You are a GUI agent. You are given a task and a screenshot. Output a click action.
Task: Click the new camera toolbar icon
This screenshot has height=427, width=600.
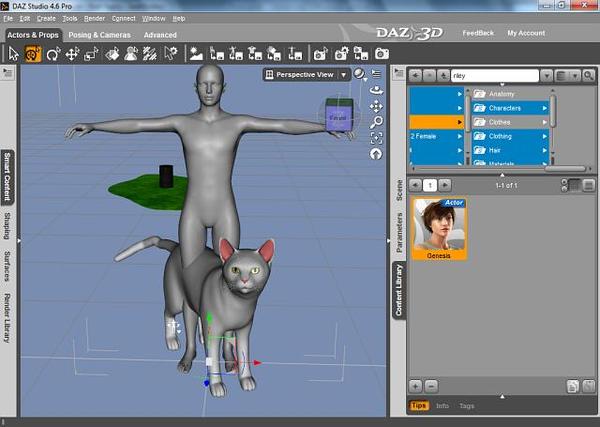tap(321, 54)
